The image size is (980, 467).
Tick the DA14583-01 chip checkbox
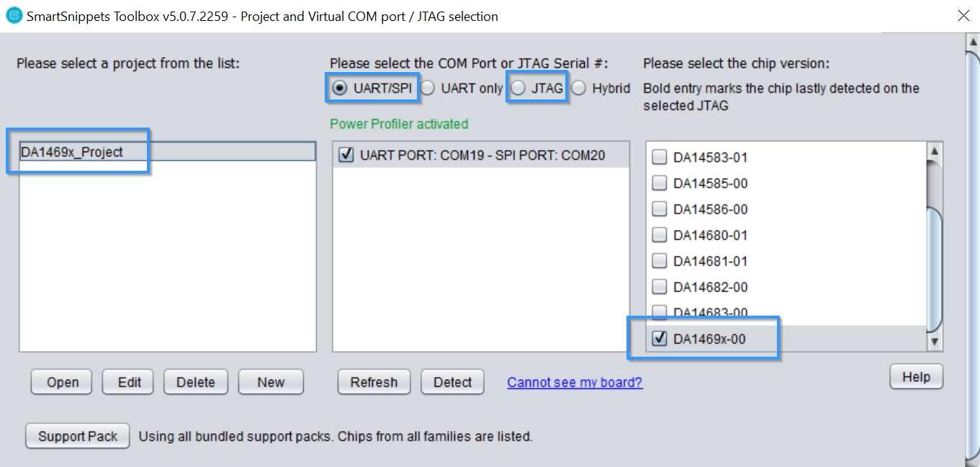[x=659, y=157]
